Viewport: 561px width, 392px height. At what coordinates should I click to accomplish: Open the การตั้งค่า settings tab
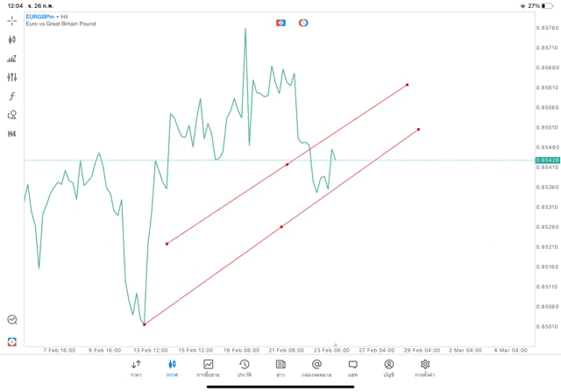coord(425,367)
